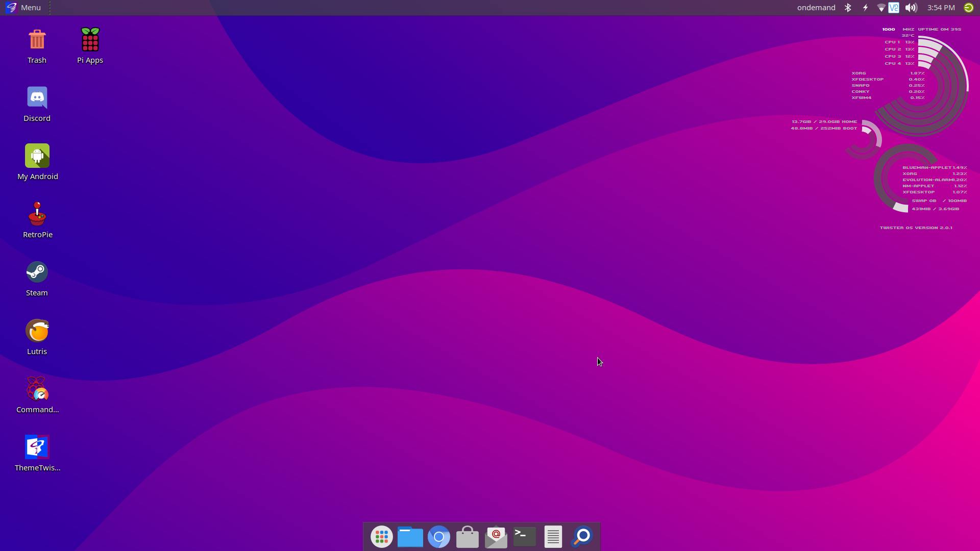The height and width of the screenshot is (551, 980).
Task: Launch My Android
Action: (x=37, y=155)
